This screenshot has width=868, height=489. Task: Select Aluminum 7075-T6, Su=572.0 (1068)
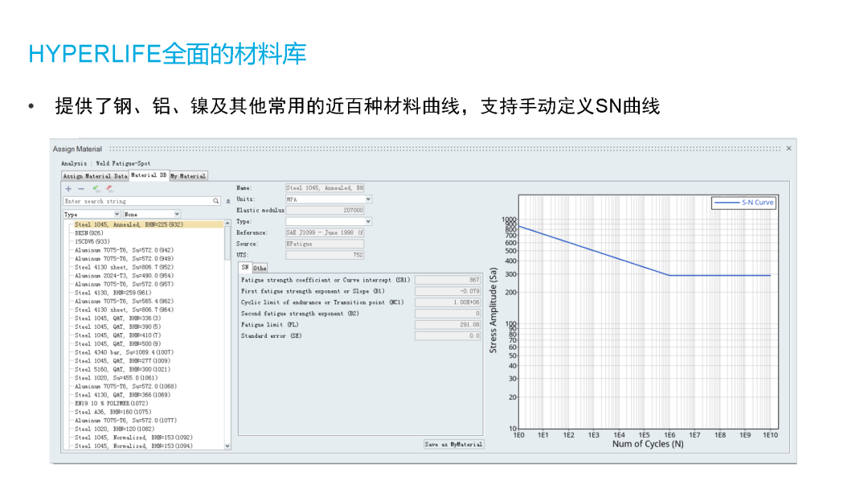tap(125, 387)
